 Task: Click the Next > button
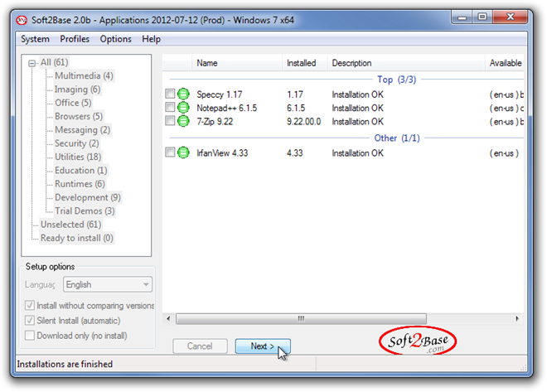tap(263, 346)
